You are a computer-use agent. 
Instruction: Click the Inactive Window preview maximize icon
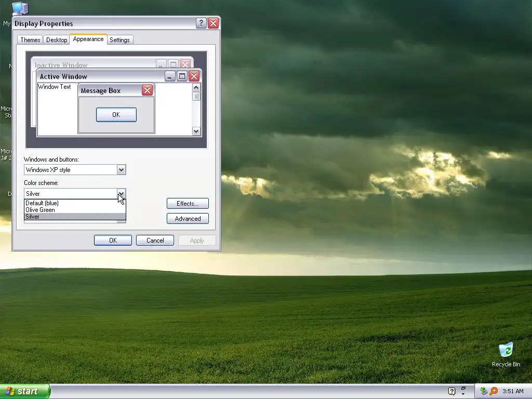(x=173, y=64)
